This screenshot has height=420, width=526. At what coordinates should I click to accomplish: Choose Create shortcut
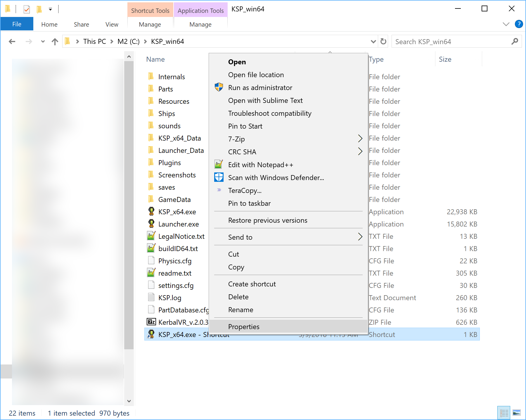[288, 284]
